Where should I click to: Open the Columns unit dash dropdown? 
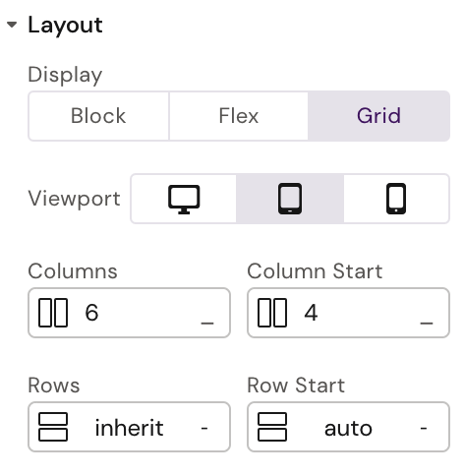pyautogui.click(x=207, y=323)
